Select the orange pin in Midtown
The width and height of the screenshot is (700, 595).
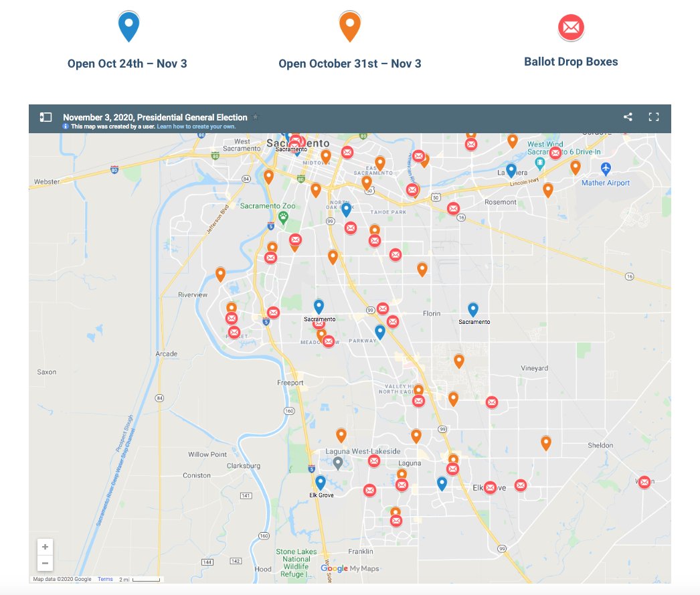(326, 157)
